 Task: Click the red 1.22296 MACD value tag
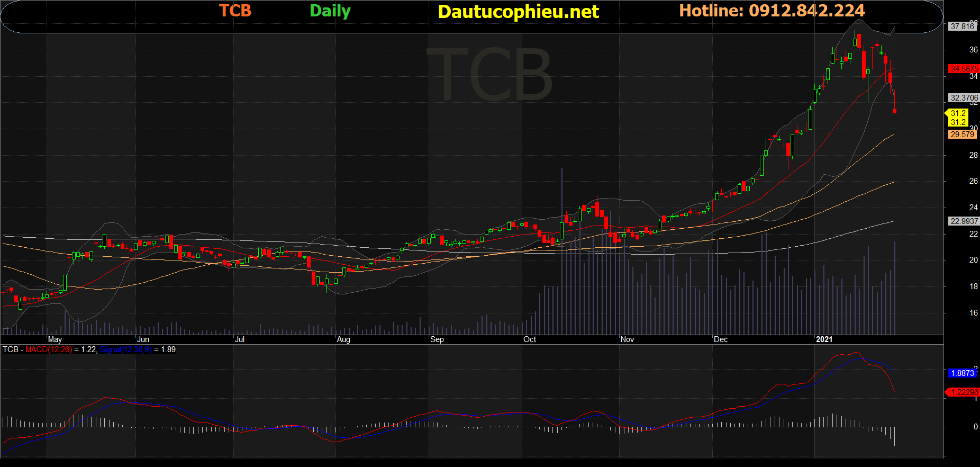tap(963, 392)
